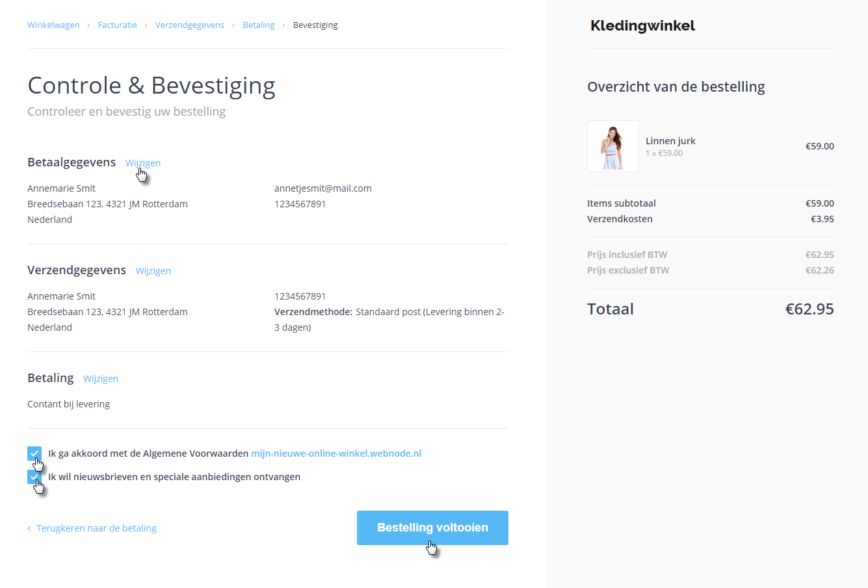Click the email address annetjesmit@mail.com
This screenshot has height=588, width=868.
[322, 188]
